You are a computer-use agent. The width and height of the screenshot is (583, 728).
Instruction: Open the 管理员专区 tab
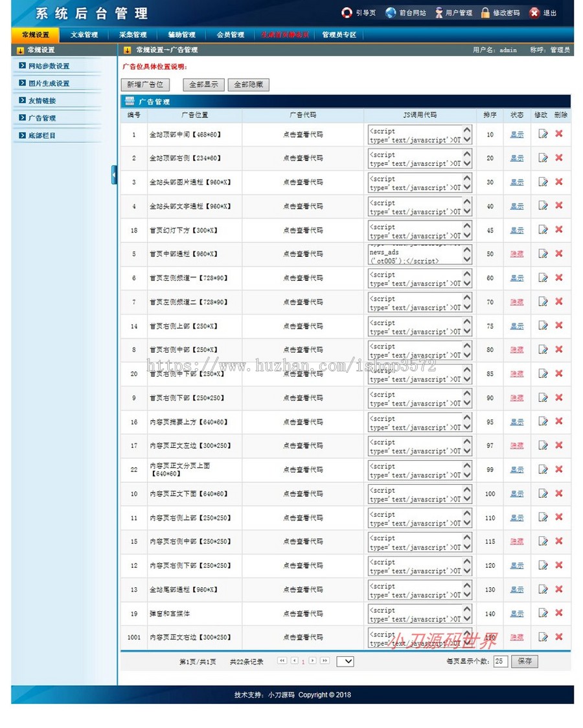click(x=339, y=35)
